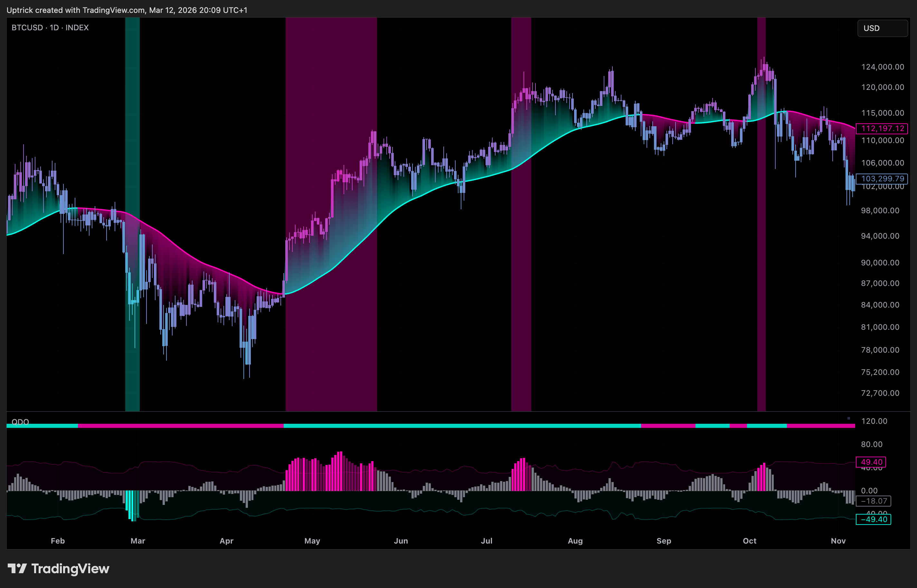
Task: Click the TradingView logo at the bottom
Action: click(58, 569)
